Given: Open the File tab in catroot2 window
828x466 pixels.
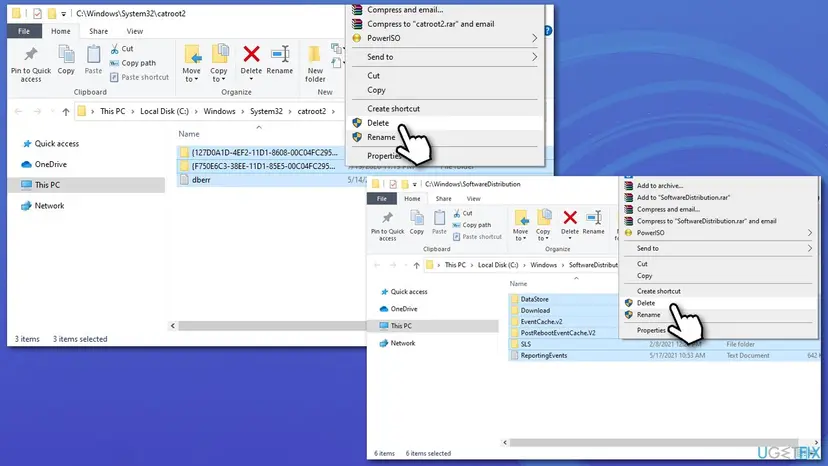Looking at the screenshot, I should coord(24,31).
